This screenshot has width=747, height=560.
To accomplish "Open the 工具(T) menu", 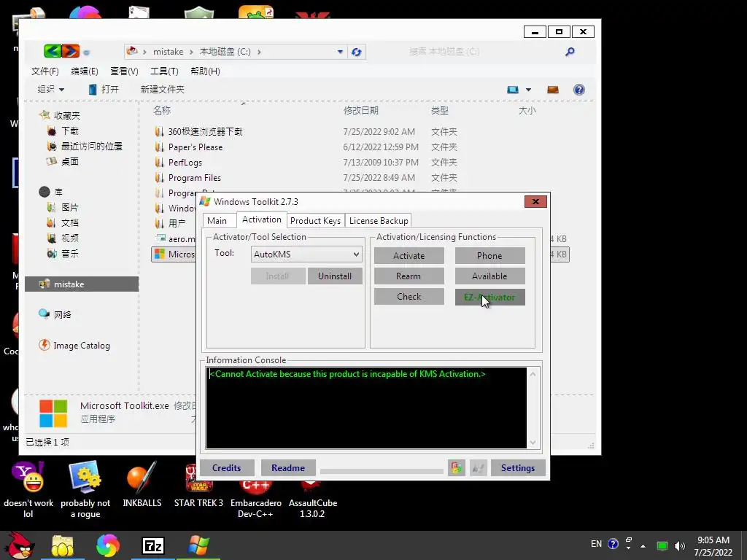I will click(x=164, y=71).
